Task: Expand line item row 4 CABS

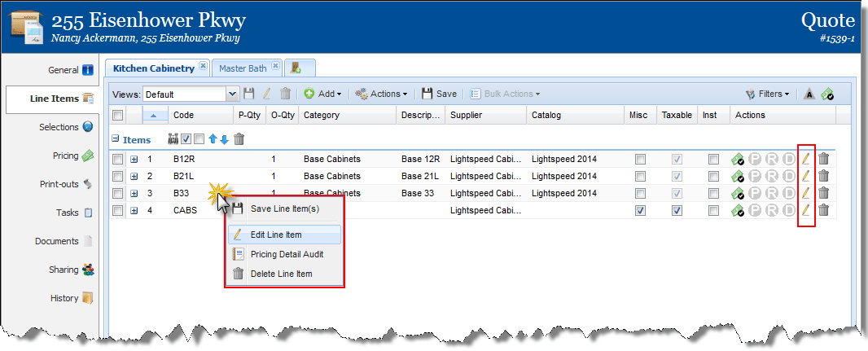Action: (134, 211)
